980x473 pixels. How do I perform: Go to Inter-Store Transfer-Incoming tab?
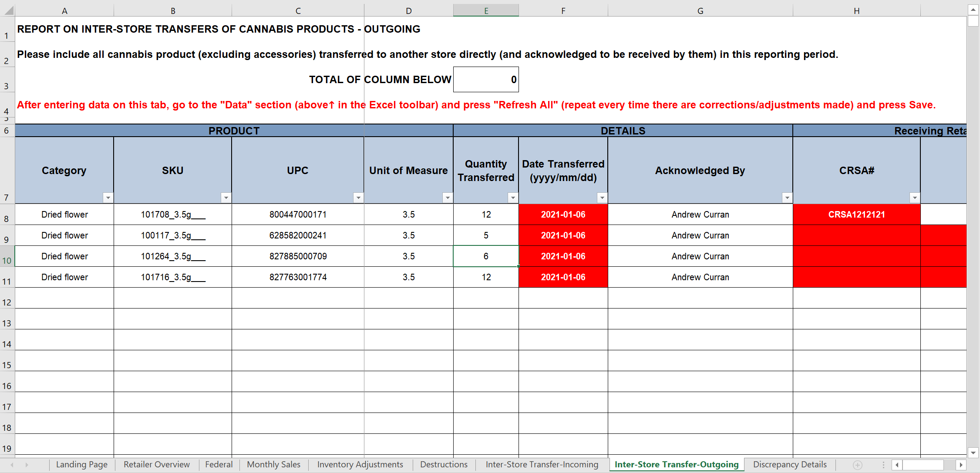pos(542,464)
